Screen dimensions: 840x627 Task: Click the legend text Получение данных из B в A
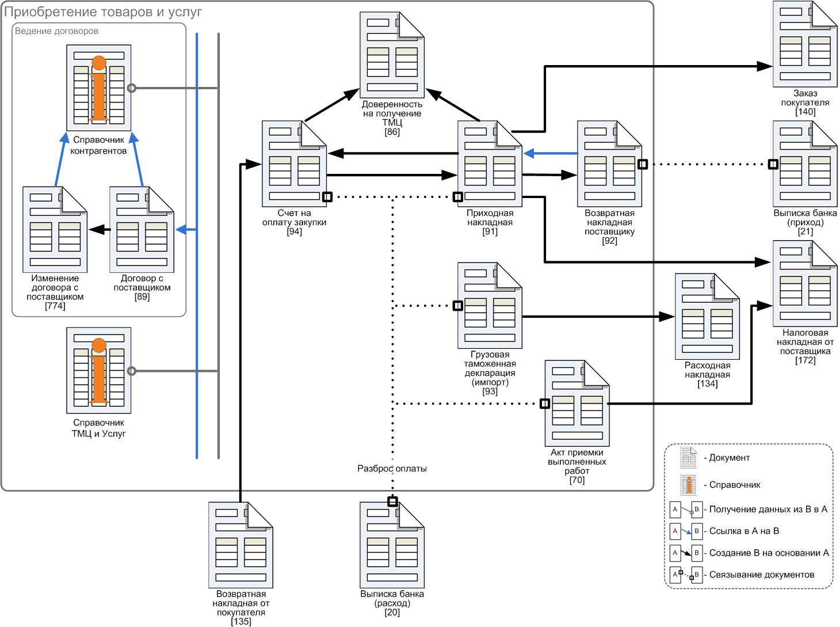pos(769,510)
